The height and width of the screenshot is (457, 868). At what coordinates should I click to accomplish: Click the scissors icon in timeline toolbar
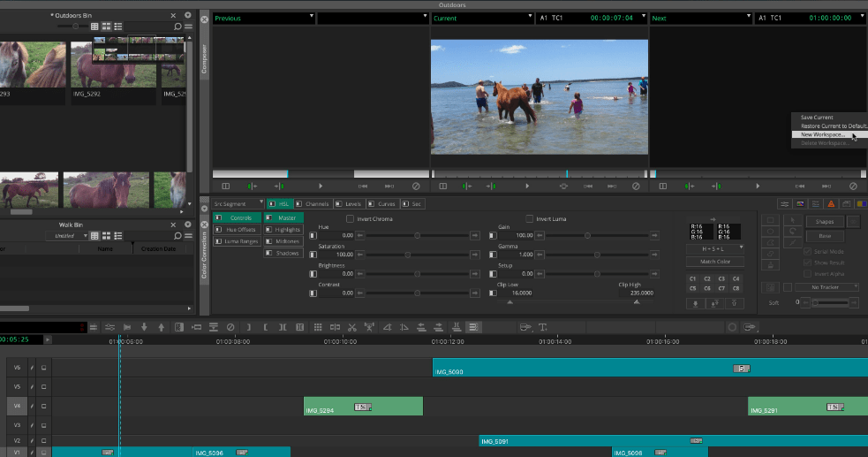352,327
